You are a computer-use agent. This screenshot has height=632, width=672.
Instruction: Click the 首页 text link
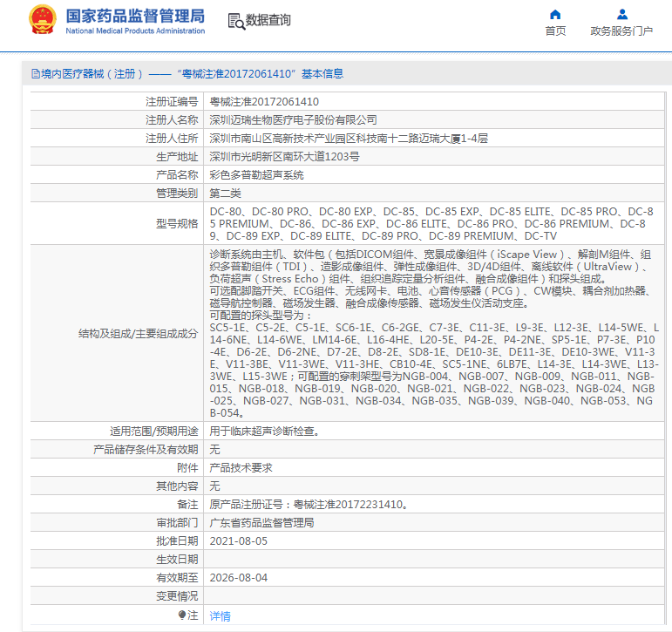(x=555, y=31)
